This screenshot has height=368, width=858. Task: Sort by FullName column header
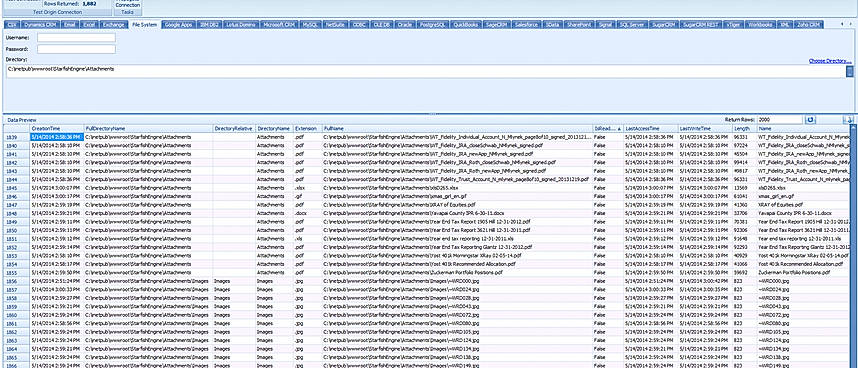(457, 128)
